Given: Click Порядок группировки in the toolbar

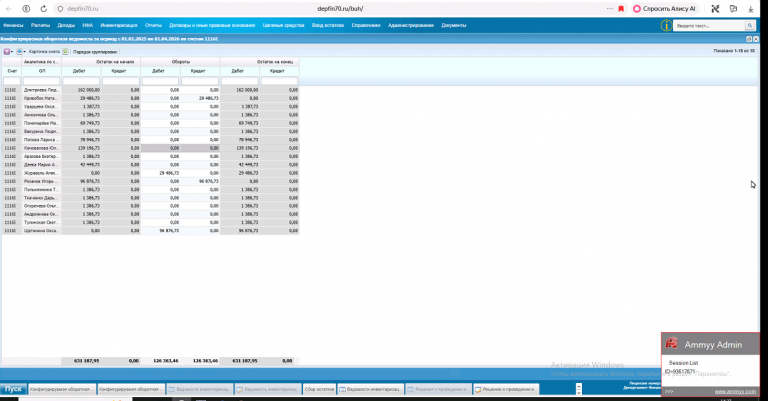Looking at the screenshot, I should (x=95, y=51).
